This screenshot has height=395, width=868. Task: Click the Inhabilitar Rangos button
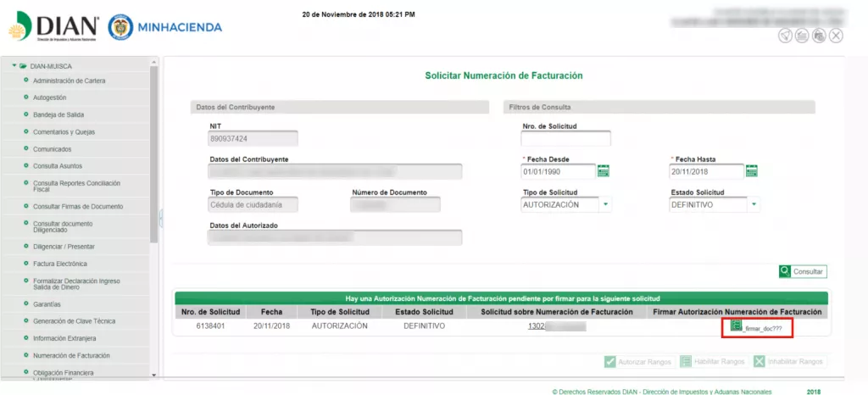tap(790, 362)
